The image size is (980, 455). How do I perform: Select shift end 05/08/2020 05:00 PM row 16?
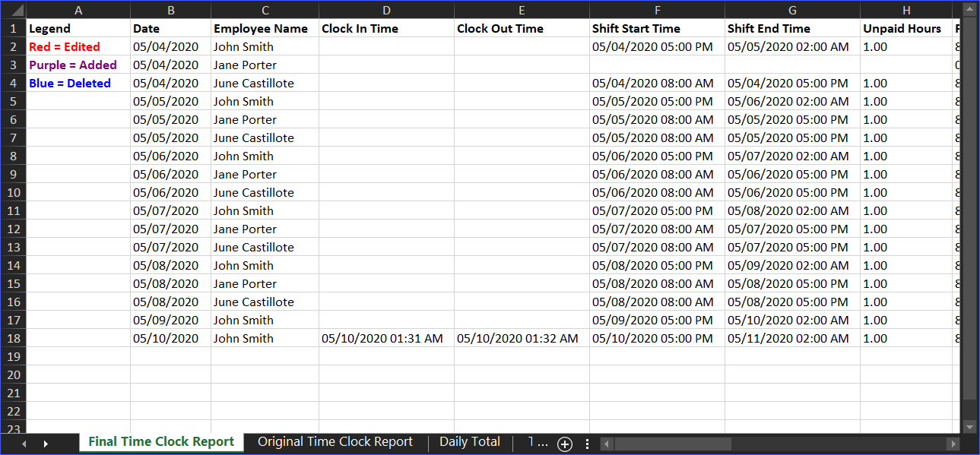792,302
